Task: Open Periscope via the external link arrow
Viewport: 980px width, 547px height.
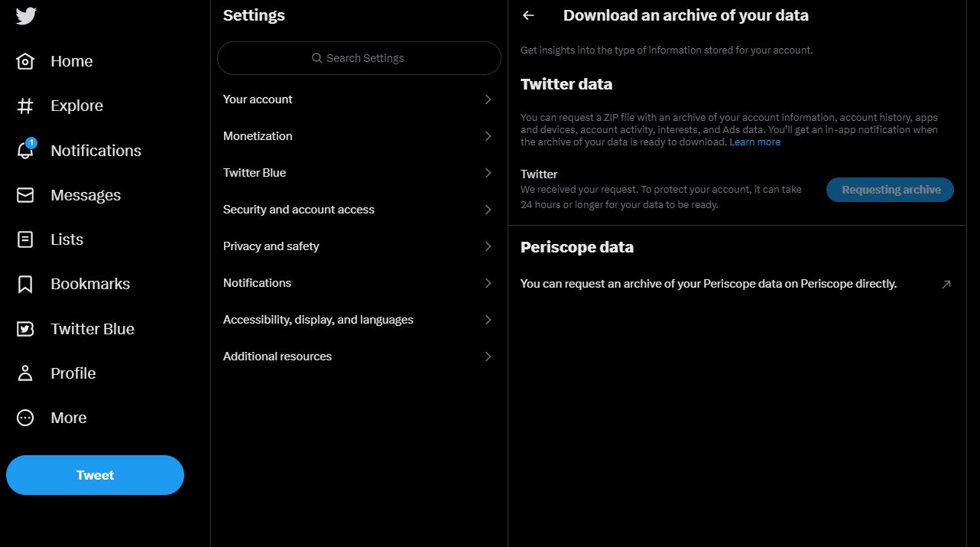Action: [946, 284]
